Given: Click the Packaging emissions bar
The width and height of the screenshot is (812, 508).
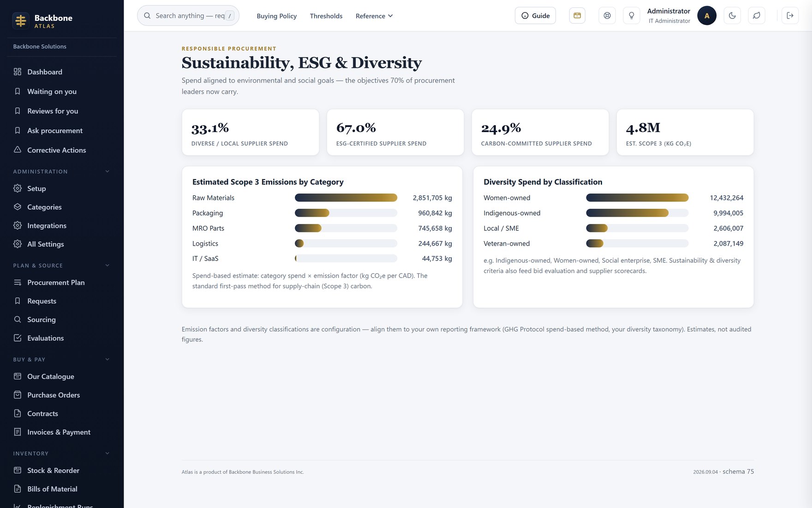Looking at the screenshot, I should pyautogui.click(x=346, y=213).
